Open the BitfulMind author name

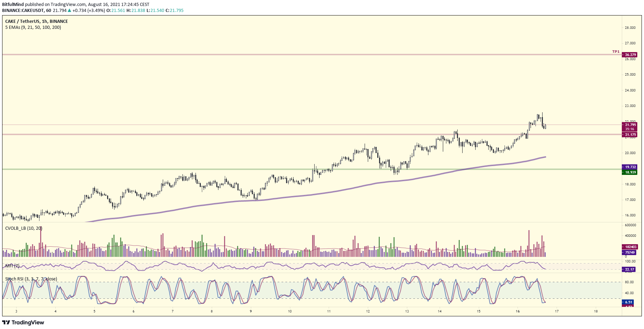click(x=13, y=5)
